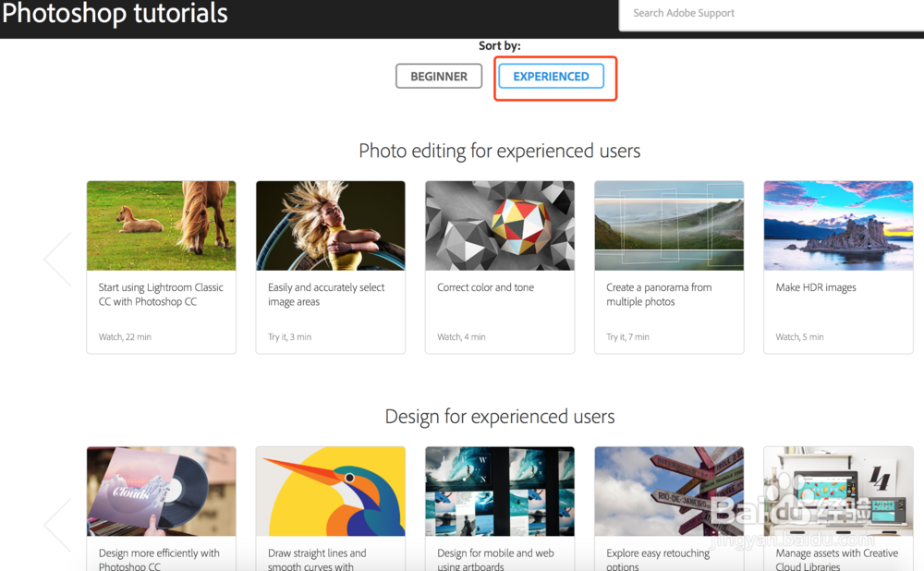Open the surf artboards thumbnail image
Viewport: 924px width, 571px height.
(500, 492)
